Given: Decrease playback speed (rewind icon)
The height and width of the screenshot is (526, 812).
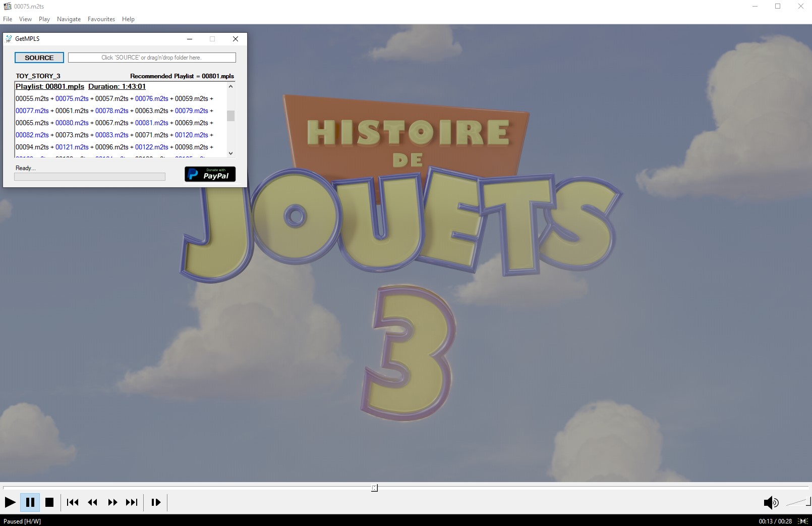Looking at the screenshot, I should (x=93, y=502).
